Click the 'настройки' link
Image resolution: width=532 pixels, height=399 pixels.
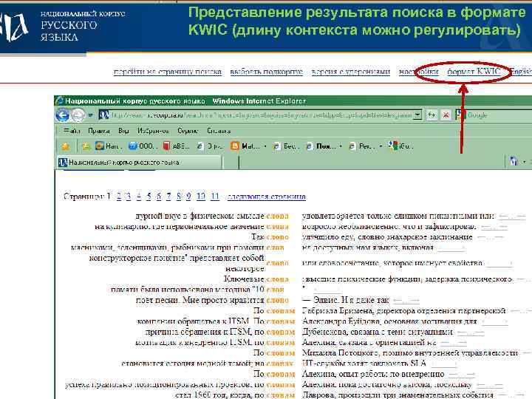[419, 72]
